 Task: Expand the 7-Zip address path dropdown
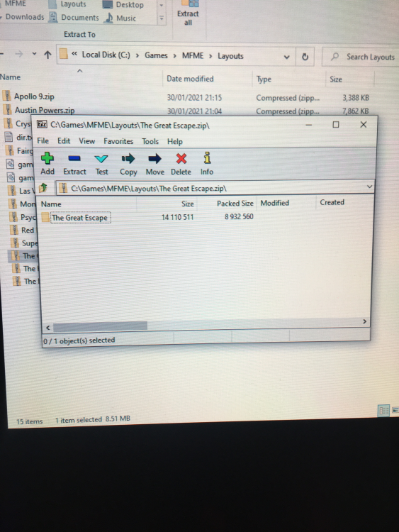(369, 187)
